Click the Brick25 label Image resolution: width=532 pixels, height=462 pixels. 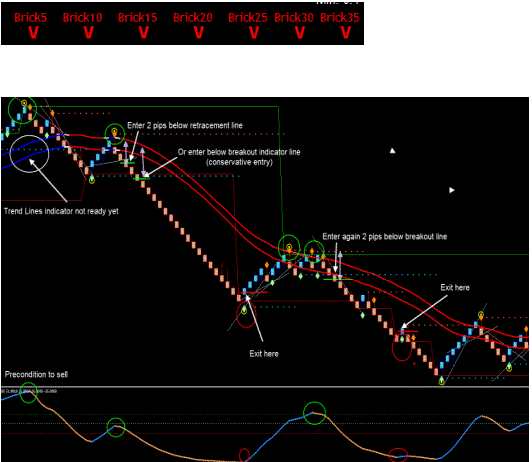tap(248, 18)
